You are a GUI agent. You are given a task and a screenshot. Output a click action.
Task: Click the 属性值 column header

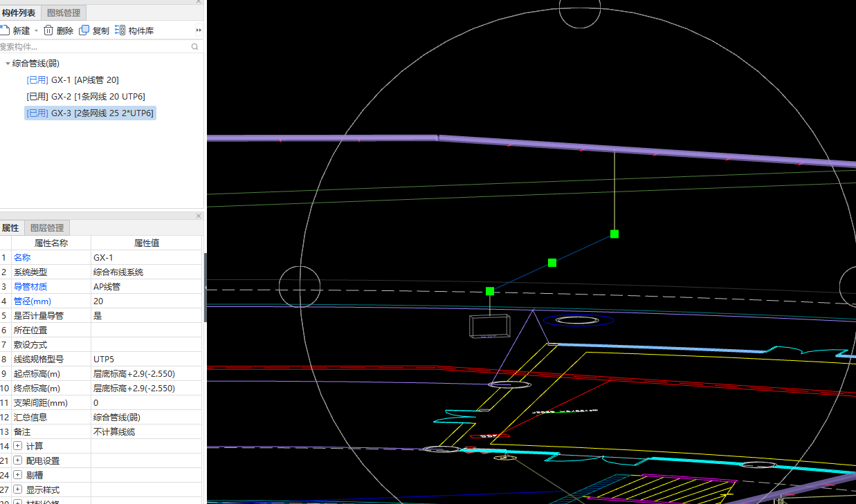(x=146, y=243)
